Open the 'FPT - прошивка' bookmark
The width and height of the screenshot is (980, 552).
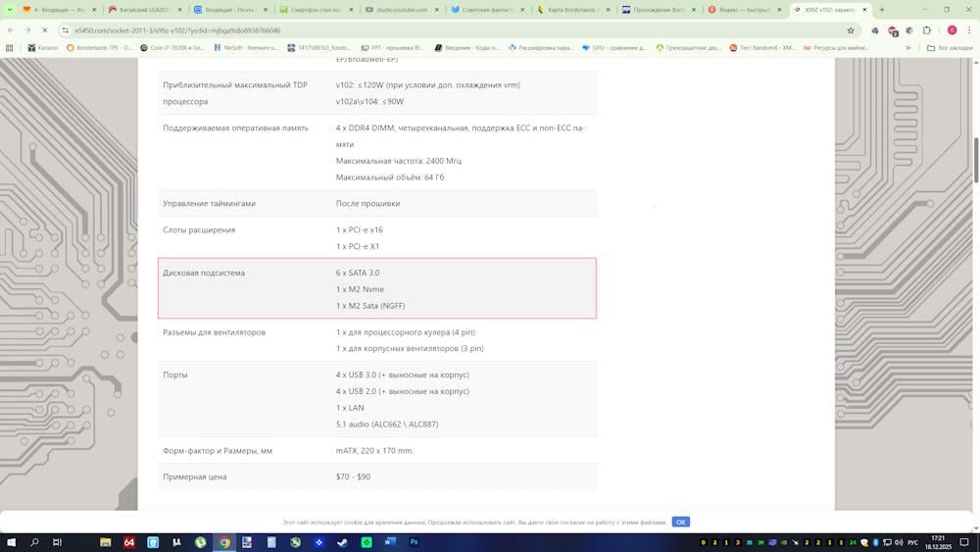coord(392,47)
